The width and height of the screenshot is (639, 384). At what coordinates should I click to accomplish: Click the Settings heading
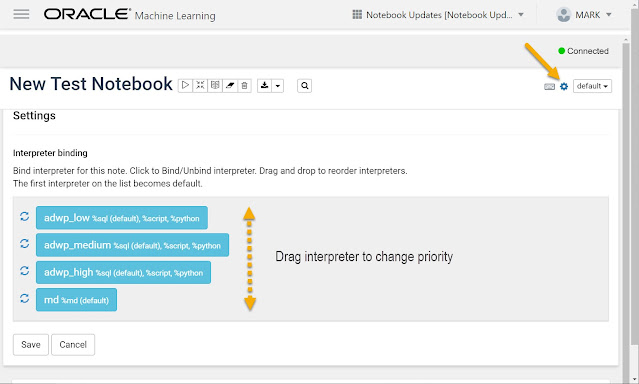coord(34,115)
